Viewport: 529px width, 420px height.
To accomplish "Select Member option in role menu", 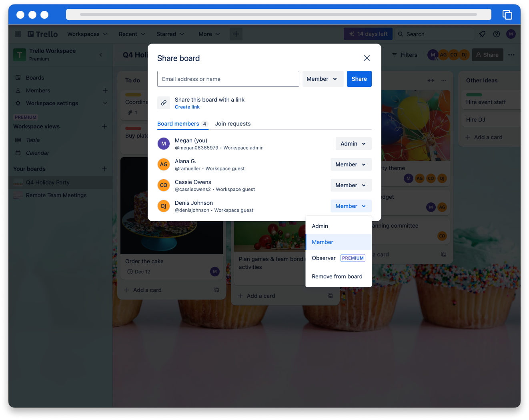I will 339,242.
